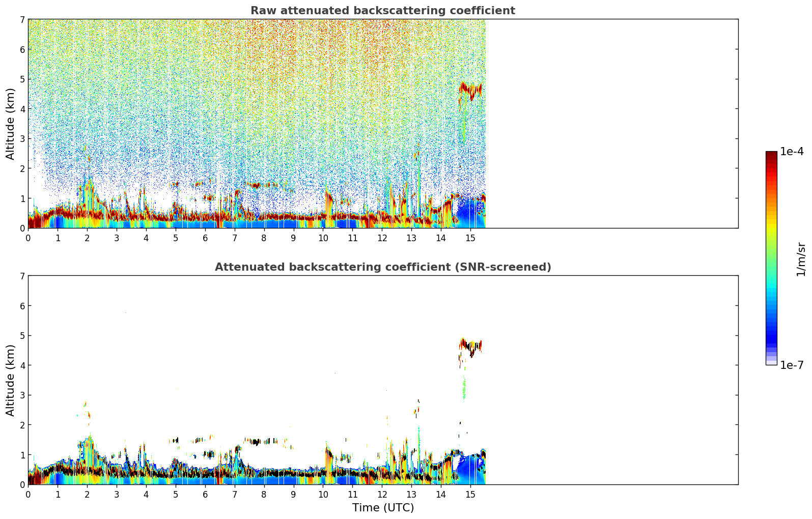812x519 pixels.
Task: Click the colorbar gradient strip
Action: (771, 258)
